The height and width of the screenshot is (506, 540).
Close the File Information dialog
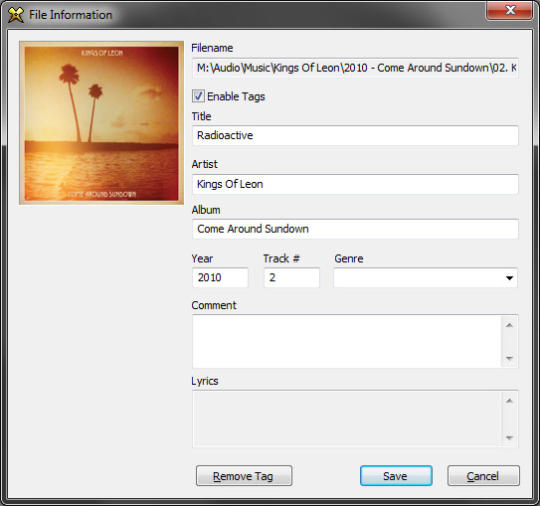tap(510, 10)
